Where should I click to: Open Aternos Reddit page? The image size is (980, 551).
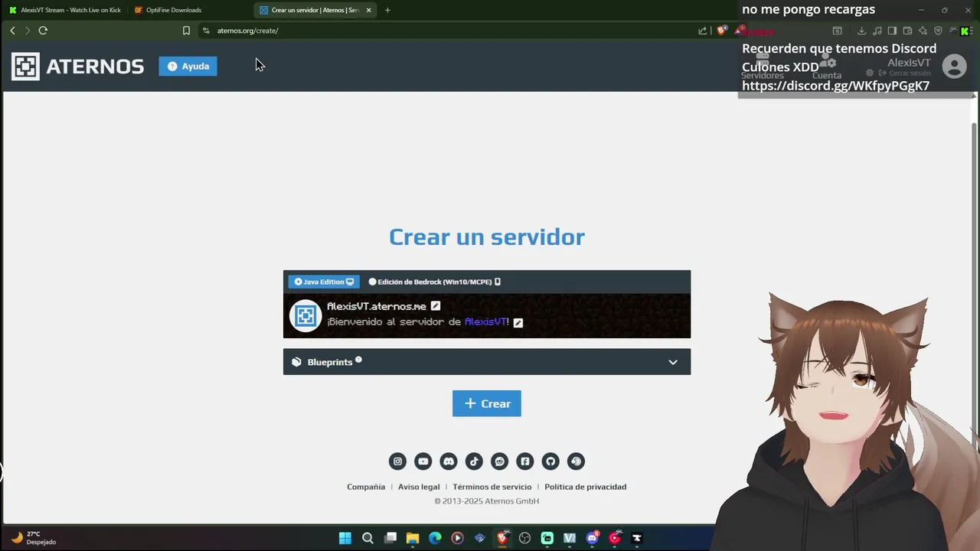point(500,461)
